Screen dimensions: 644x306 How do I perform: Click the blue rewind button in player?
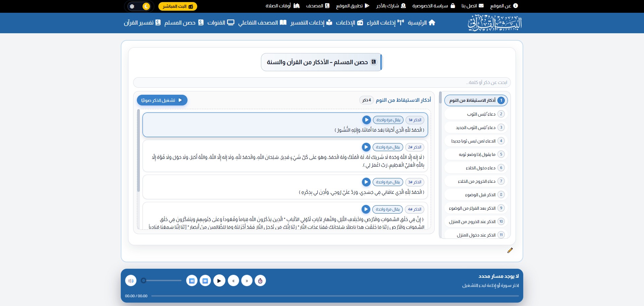[x=192, y=280]
